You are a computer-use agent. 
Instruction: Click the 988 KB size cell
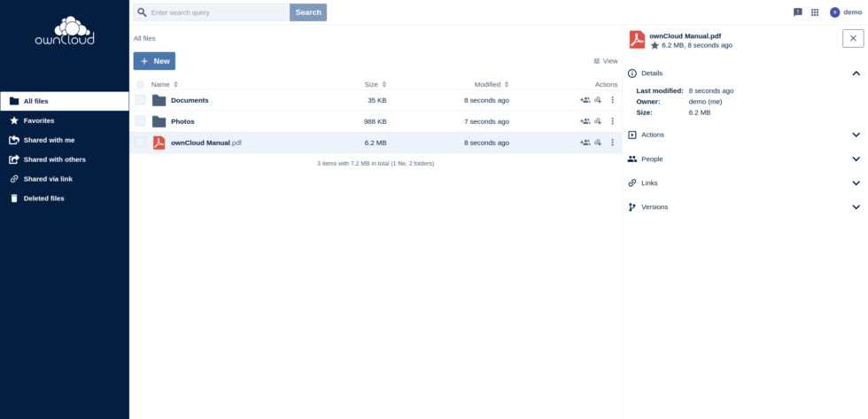[376, 121]
